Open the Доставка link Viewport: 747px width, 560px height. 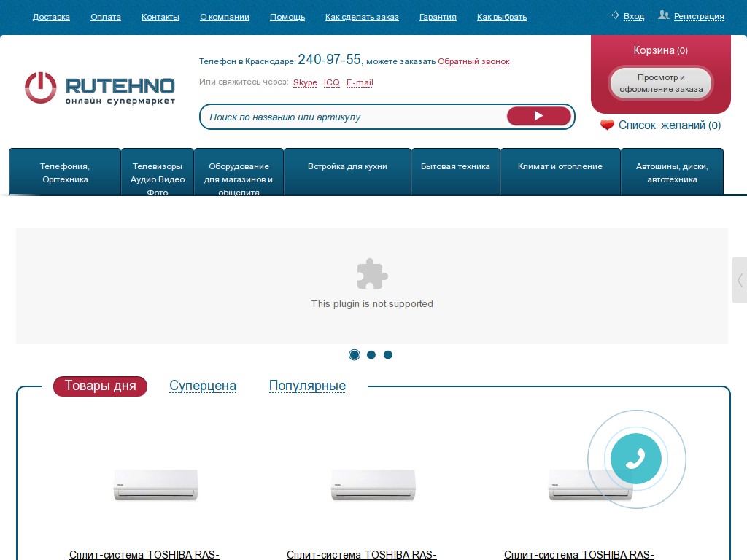(x=51, y=17)
